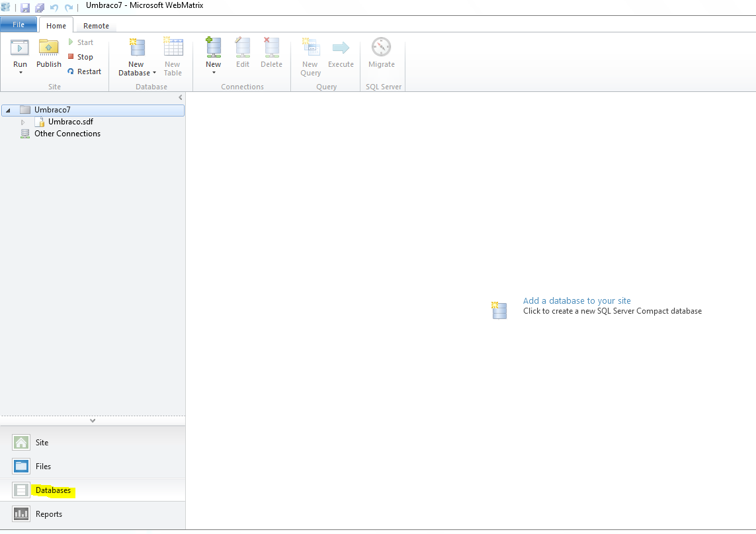
Task: Click the Run site icon
Action: 20,48
